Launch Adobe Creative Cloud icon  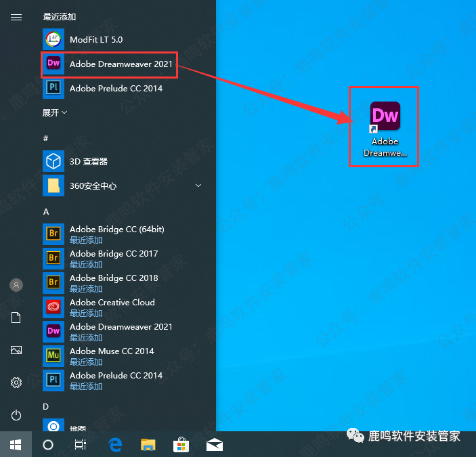pyautogui.click(x=53, y=307)
